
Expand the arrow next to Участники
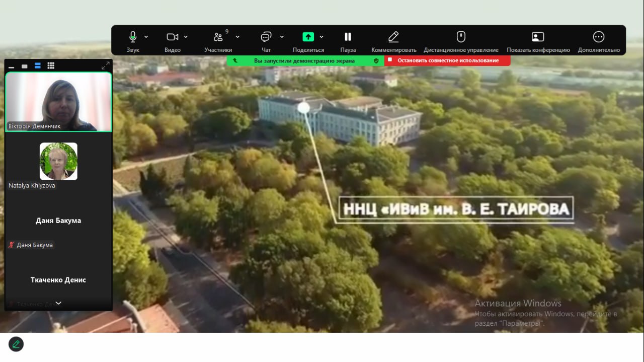point(237,37)
